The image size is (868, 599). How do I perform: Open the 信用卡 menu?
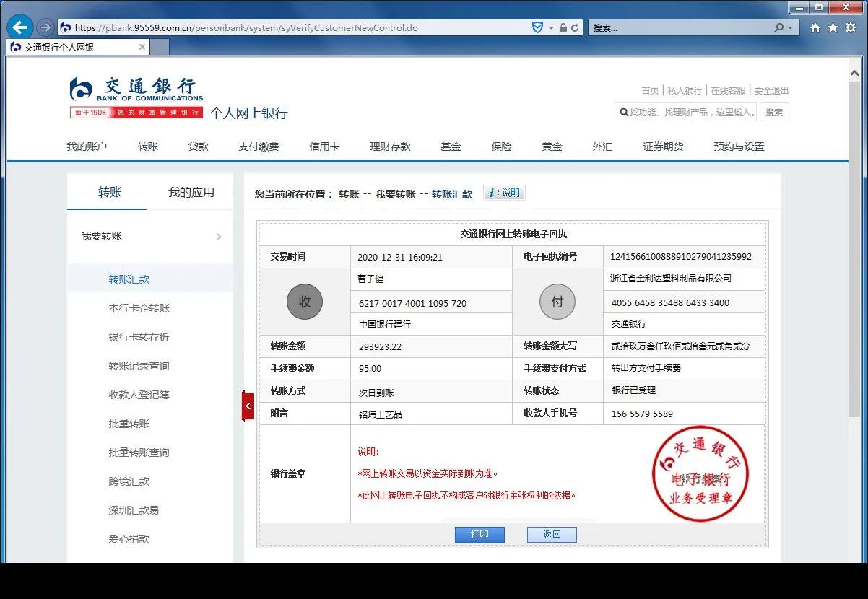324,147
